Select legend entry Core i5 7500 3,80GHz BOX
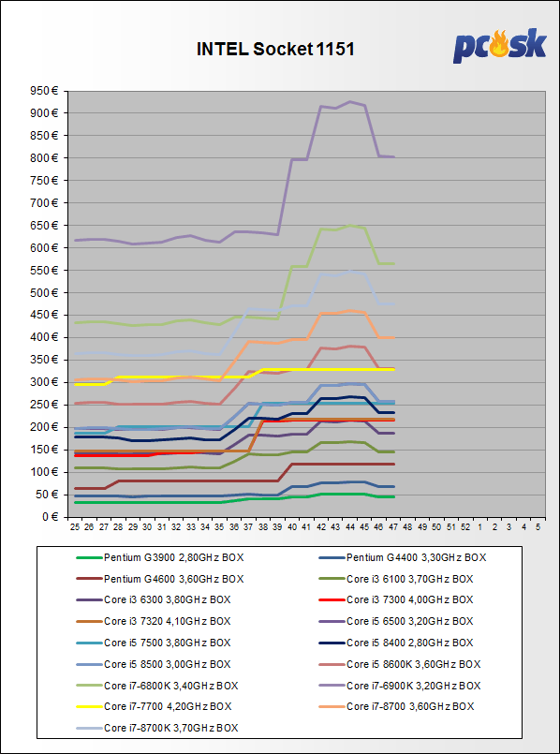 click(154, 643)
